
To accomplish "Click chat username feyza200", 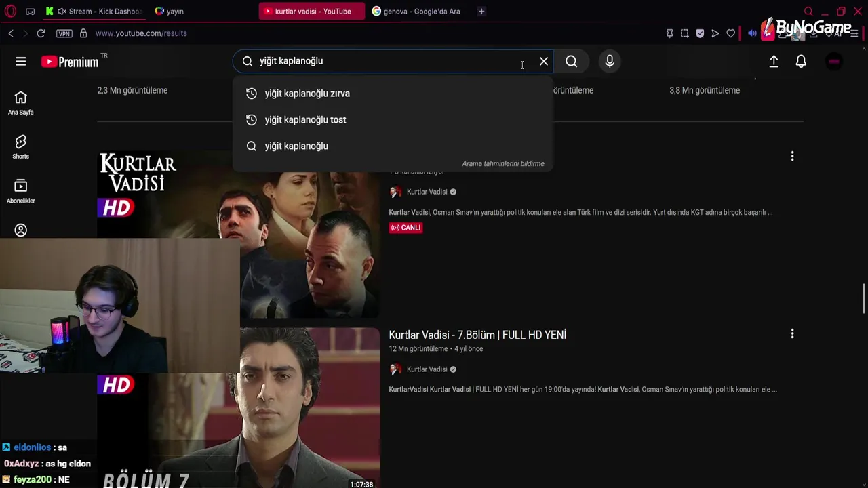I will click(x=33, y=480).
